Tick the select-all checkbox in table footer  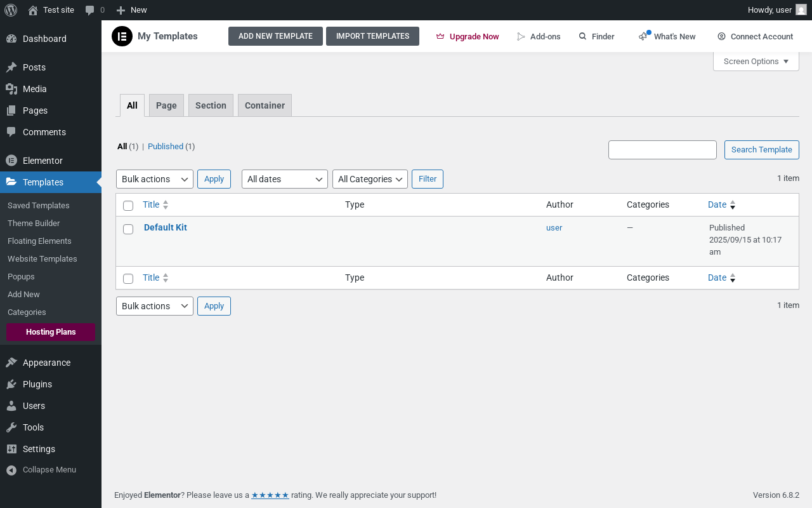(128, 279)
